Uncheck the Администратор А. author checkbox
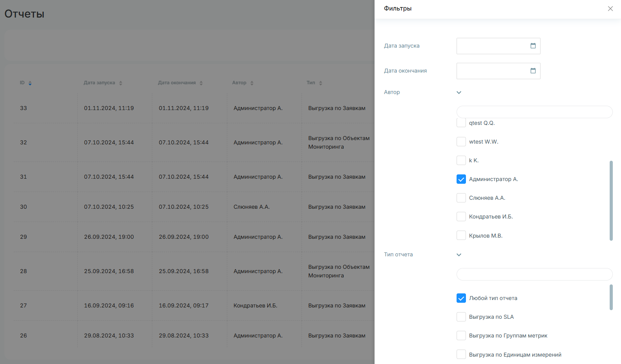 pos(461,179)
